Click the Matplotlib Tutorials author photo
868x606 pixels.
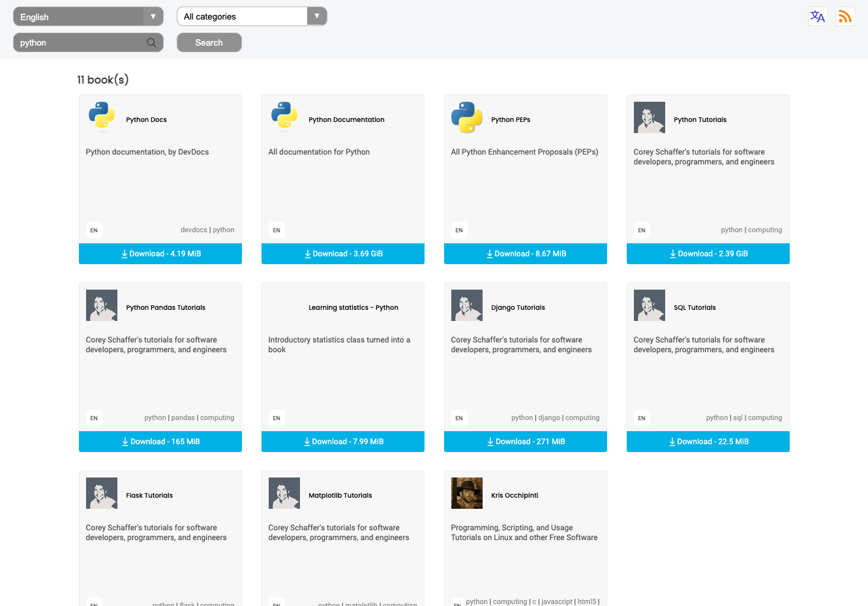click(x=284, y=493)
